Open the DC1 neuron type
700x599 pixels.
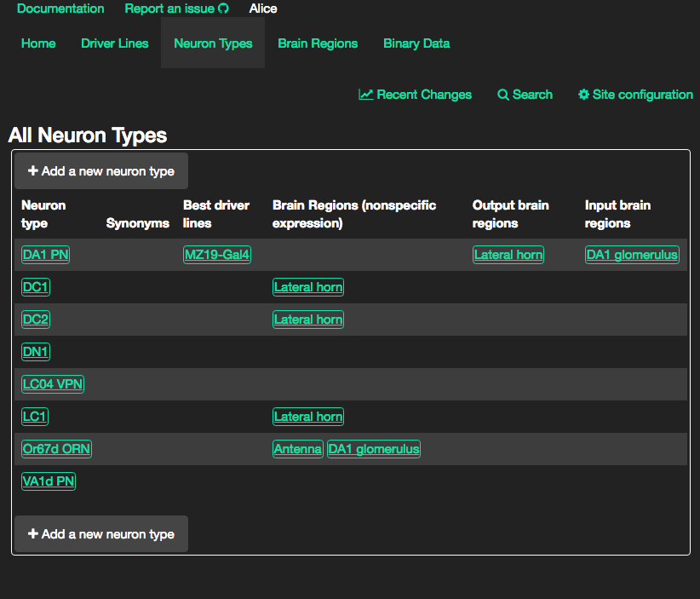click(36, 287)
